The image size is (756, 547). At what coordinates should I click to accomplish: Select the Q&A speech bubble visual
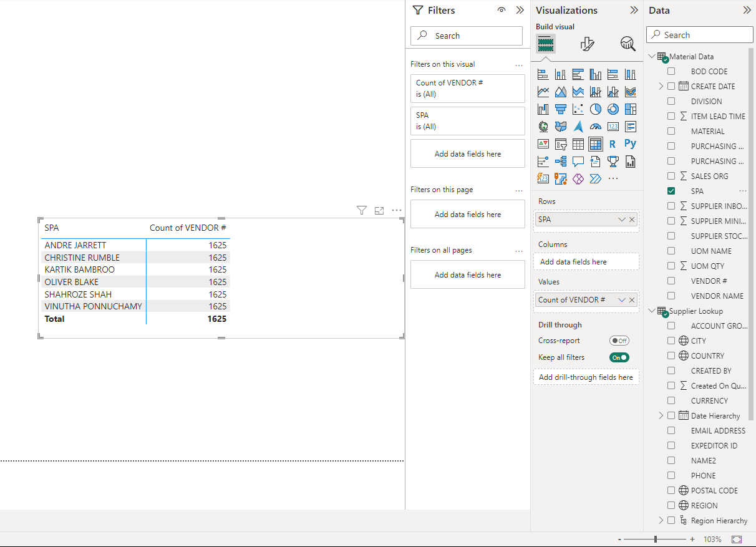coord(578,162)
